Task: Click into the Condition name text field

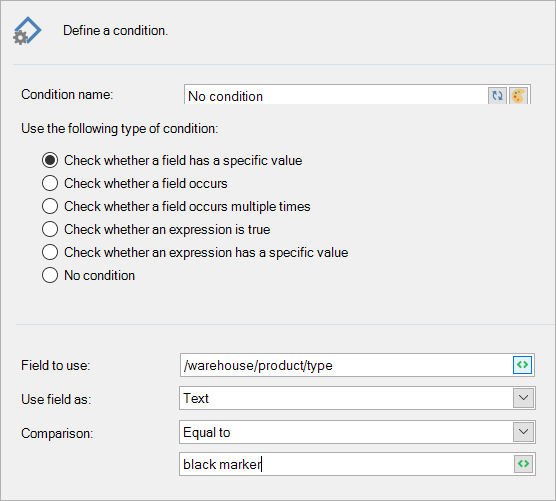Action: [336, 95]
